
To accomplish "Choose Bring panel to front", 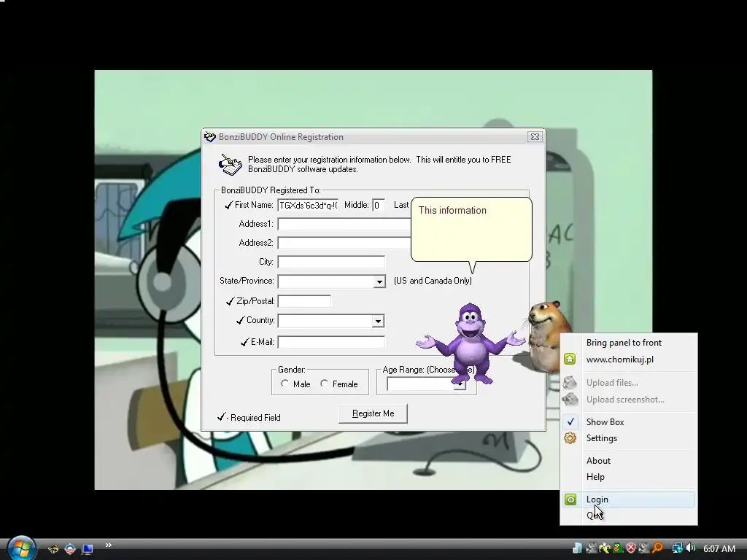I will 624,343.
